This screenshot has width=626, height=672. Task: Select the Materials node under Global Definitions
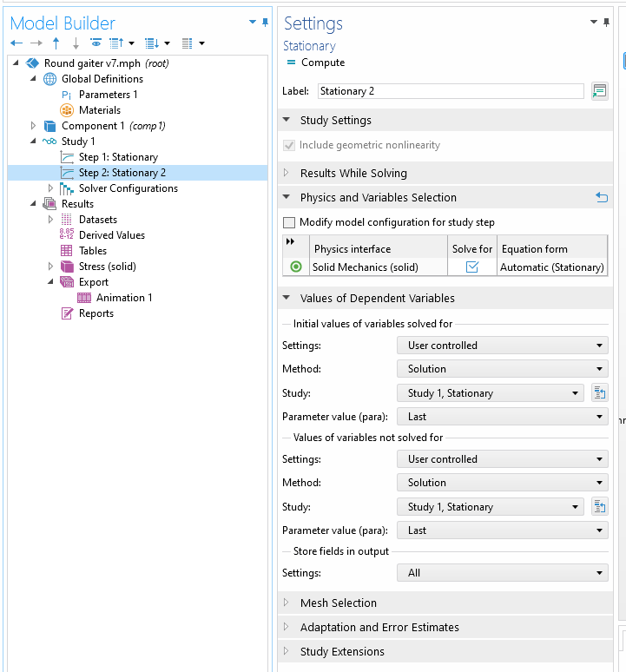(99, 110)
